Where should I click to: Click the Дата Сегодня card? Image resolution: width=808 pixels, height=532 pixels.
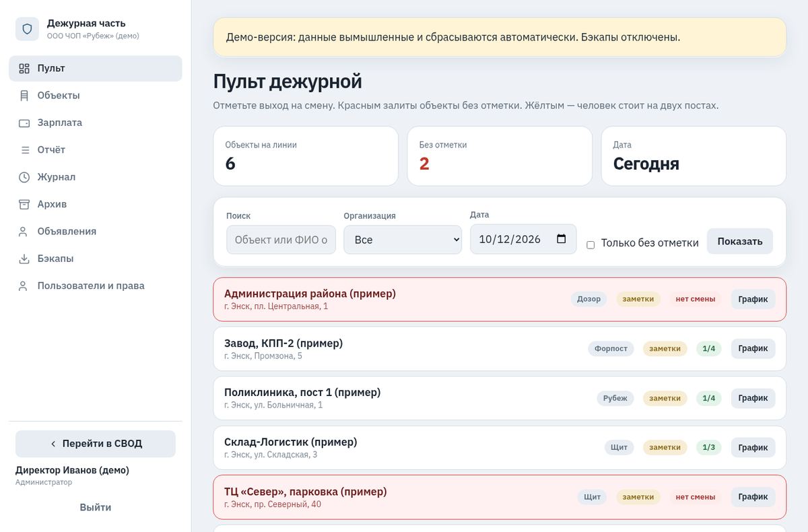(694, 156)
